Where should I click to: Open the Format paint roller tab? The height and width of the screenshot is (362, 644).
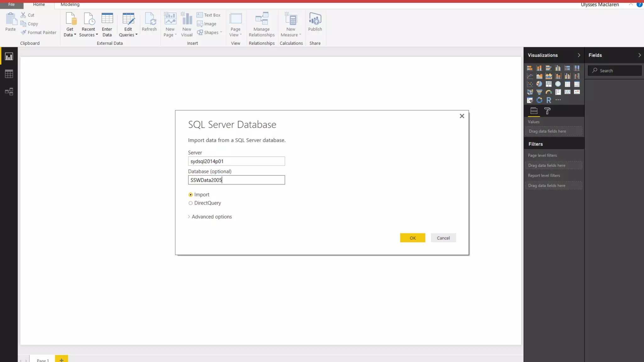547,111
